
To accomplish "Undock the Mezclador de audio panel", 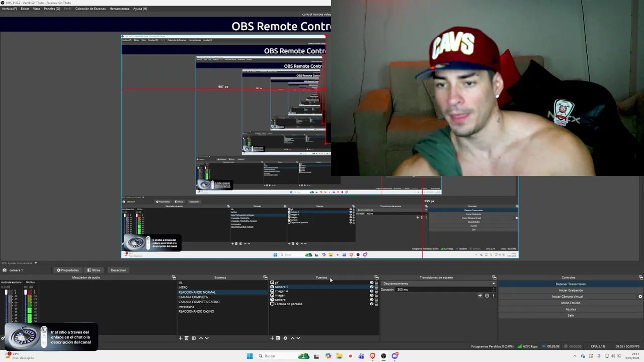I will [174, 278].
